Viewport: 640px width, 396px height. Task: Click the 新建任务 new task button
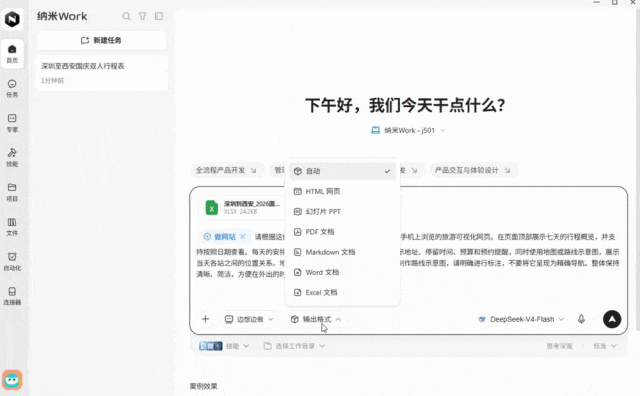[x=101, y=40]
